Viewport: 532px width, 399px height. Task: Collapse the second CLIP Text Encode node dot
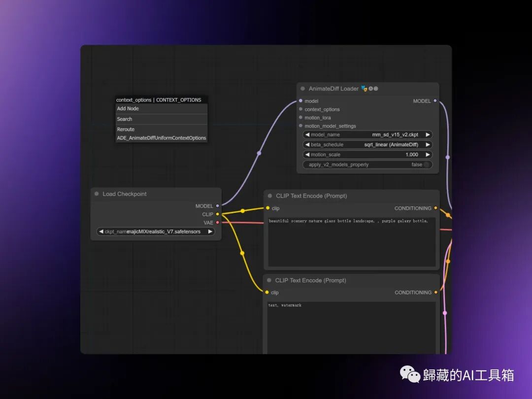[x=269, y=280]
